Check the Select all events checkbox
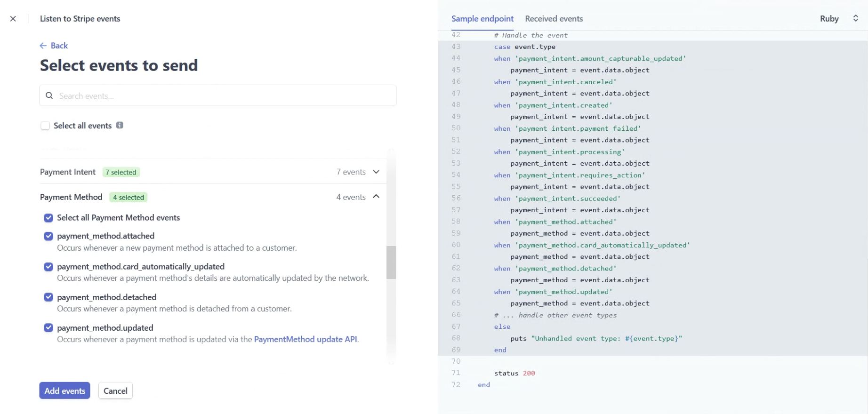The image size is (868, 414). click(45, 126)
